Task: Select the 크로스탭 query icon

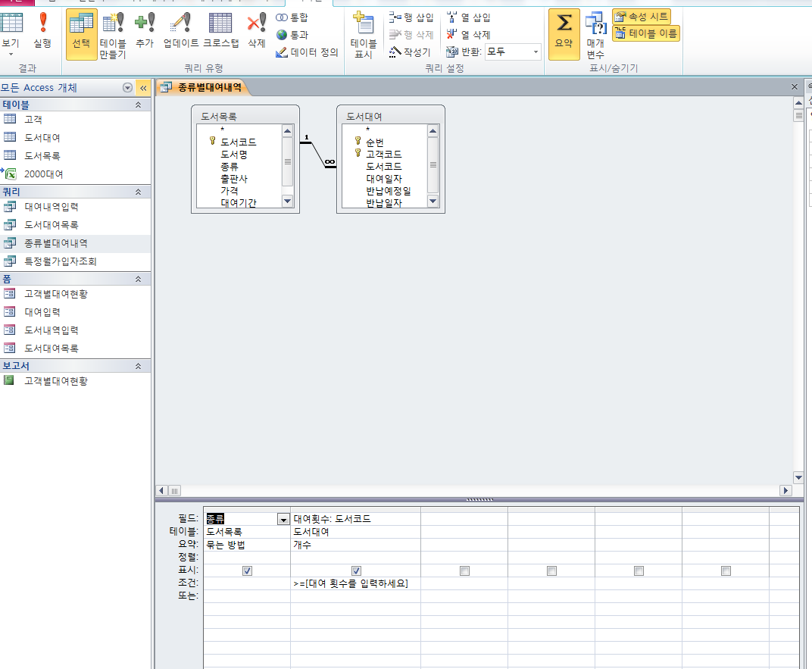Action: point(220,32)
